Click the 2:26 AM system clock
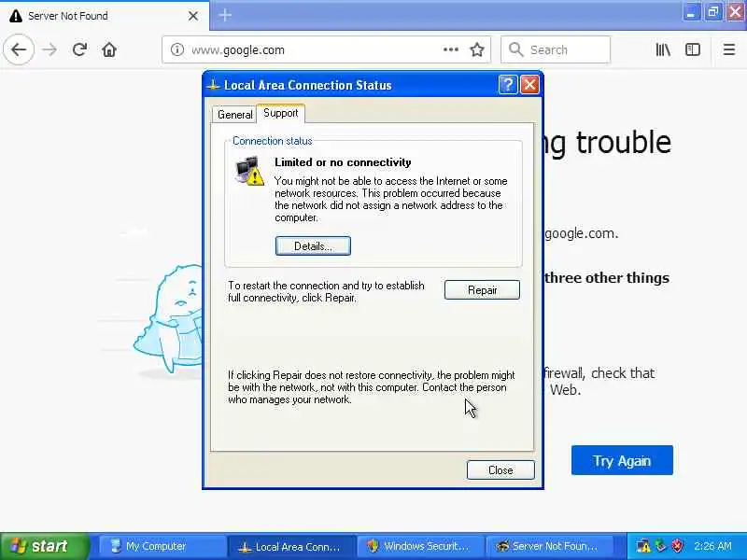The width and height of the screenshot is (747, 560). pos(712,546)
